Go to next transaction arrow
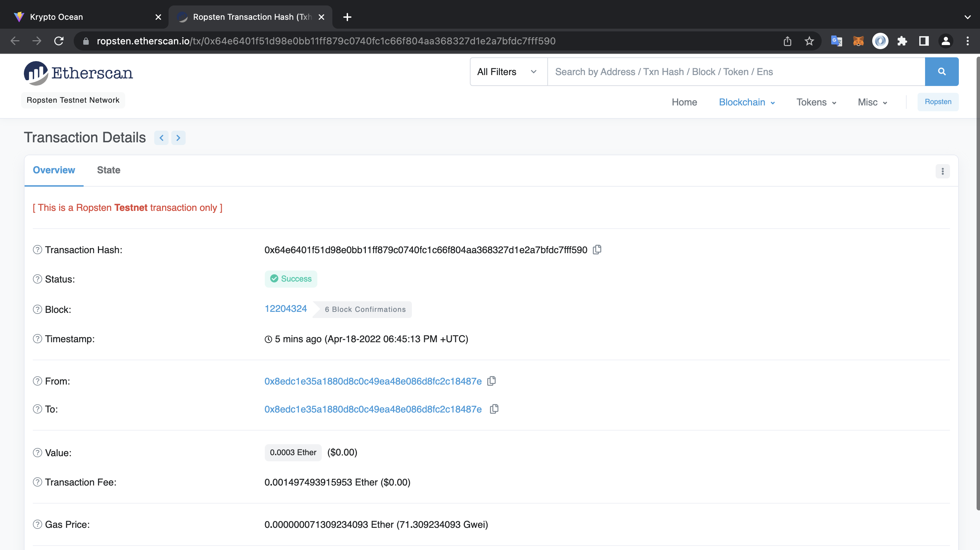Viewport: 980px width, 550px height. pos(178,138)
